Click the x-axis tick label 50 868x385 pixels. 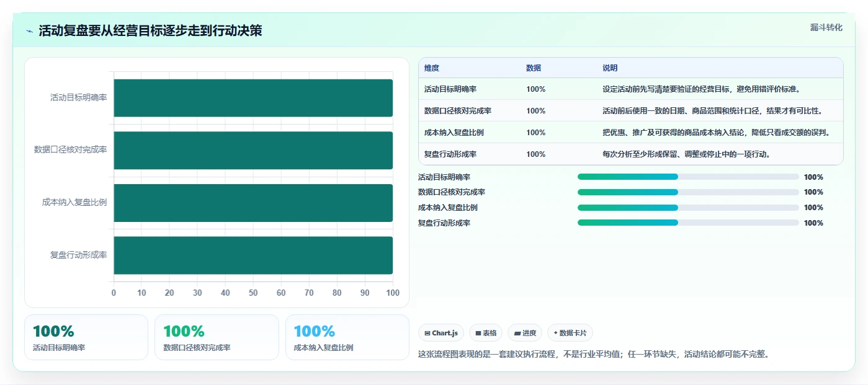(x=253, y=293)
